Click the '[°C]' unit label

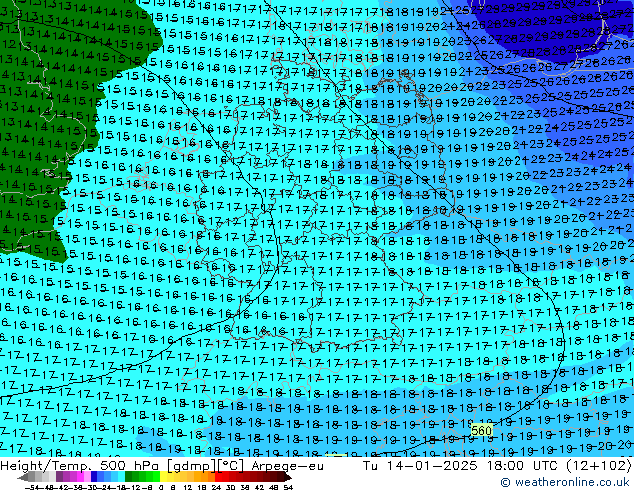(x=231, y=466)
